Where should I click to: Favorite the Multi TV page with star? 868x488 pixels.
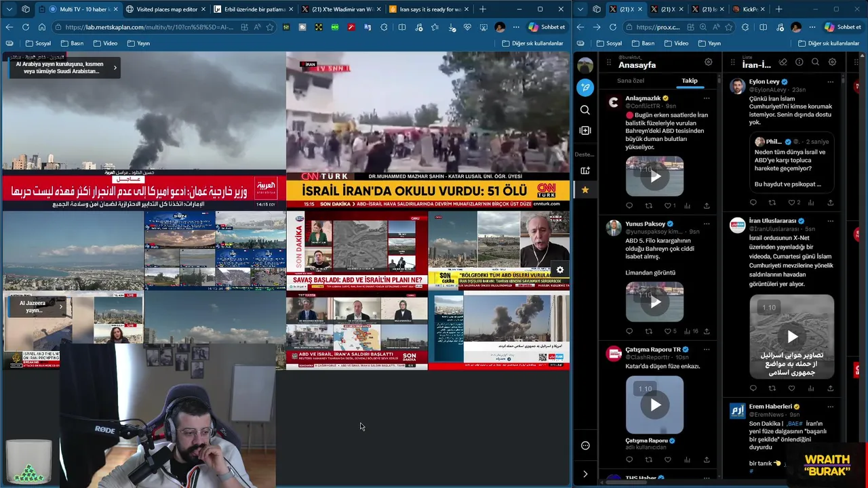pos(270,27)
